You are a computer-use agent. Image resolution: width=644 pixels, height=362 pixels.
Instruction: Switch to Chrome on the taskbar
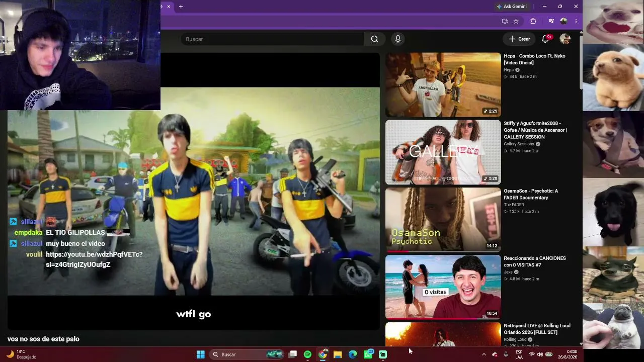323,354
